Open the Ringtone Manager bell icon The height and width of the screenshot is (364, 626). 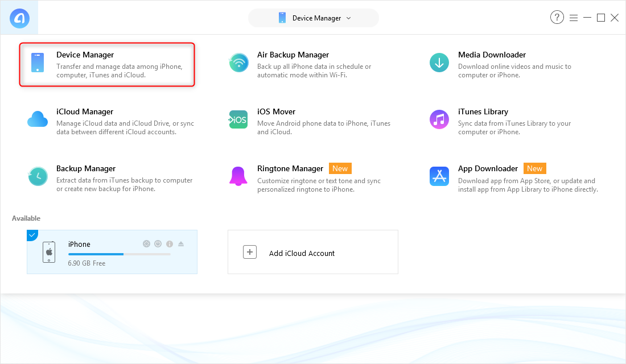tap(238, 176)
